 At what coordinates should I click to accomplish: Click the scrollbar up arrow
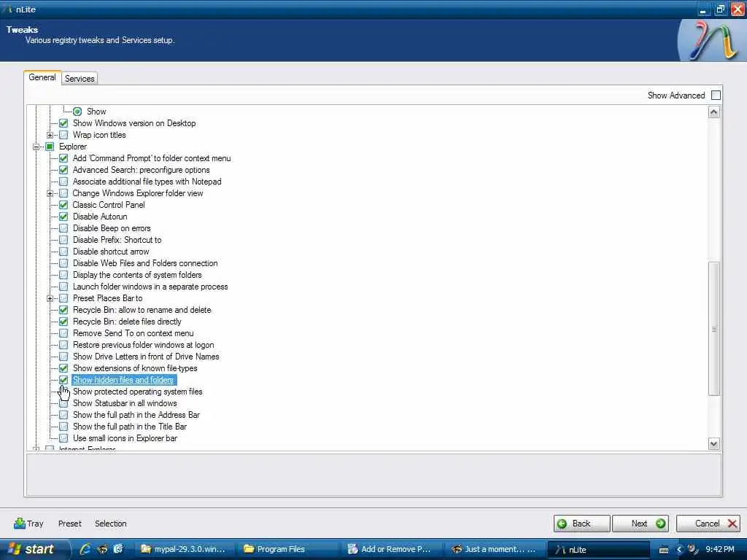(713, 112)
